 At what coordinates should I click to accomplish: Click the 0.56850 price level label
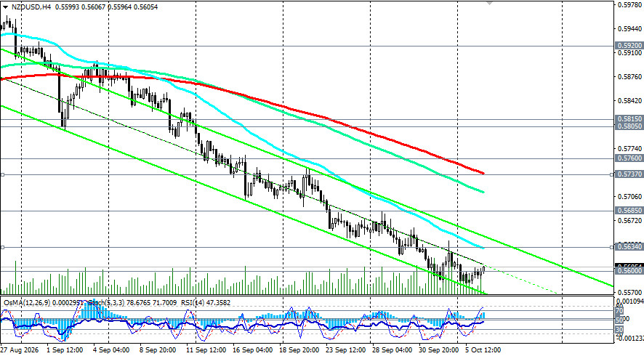coord(629,210)
